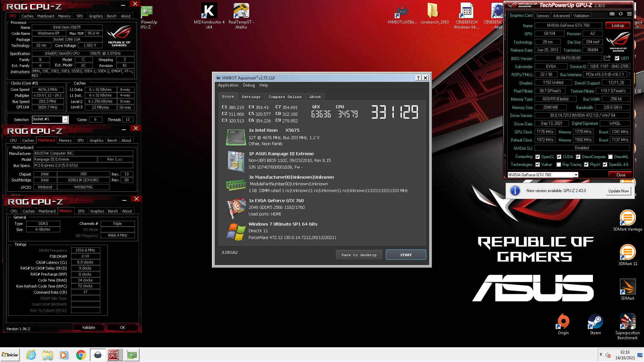This screenshot has height=362, width=644.
Task: Open the RealTempGT desktop shortcut
Action: (x=241, y=16)
